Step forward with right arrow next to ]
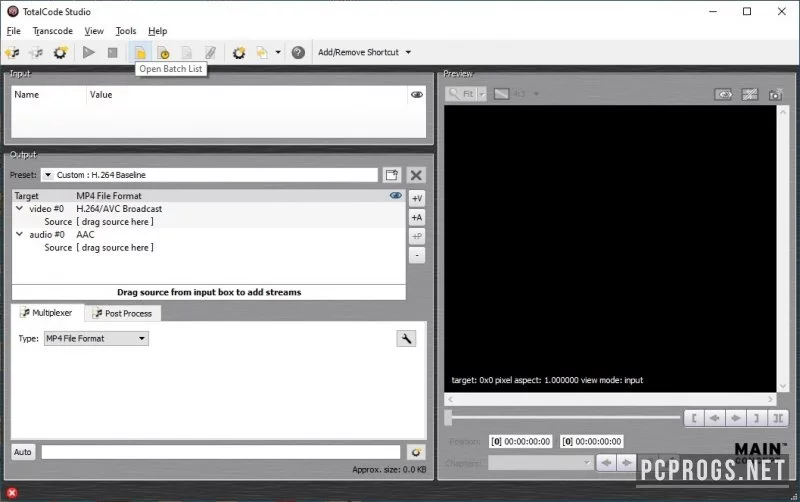Image resolution: width=800 pixels, height=502 pixels. click(736, 418)
